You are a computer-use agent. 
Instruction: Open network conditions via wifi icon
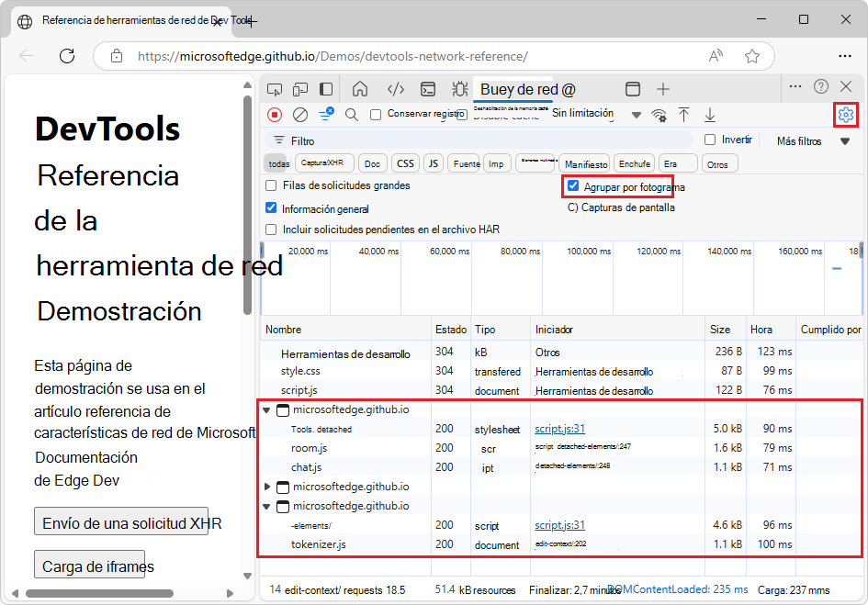pos(659,115)
